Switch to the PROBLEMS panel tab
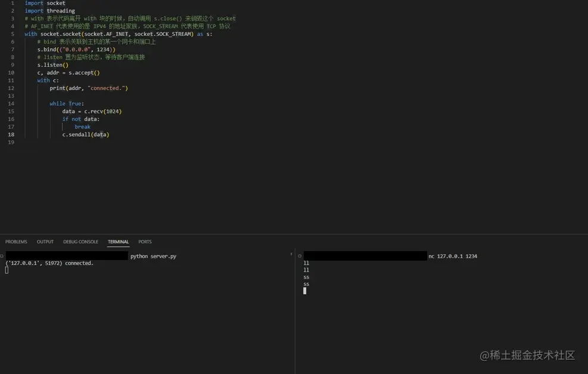This screenshot has width=588, height=374. [16, 242]
